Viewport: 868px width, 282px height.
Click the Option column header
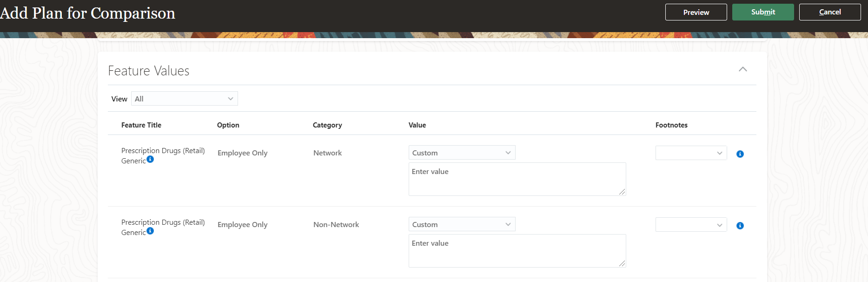[x=228, y=125]
